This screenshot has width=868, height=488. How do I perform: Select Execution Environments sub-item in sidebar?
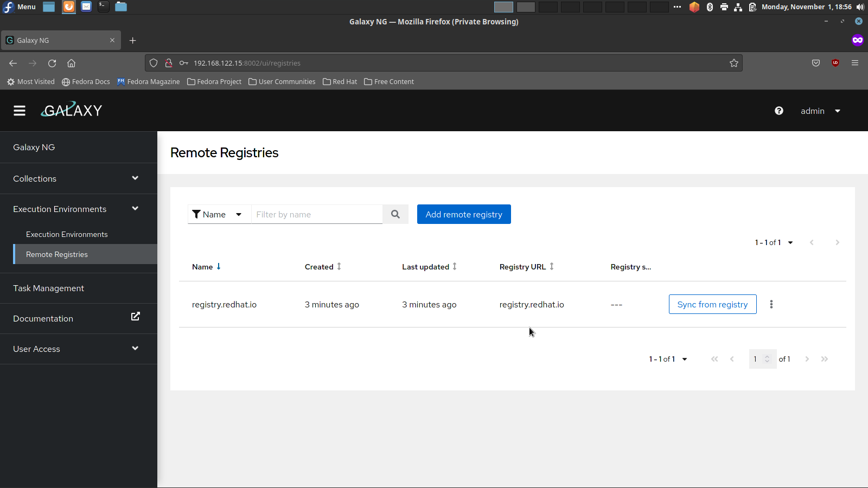[67, 234]
